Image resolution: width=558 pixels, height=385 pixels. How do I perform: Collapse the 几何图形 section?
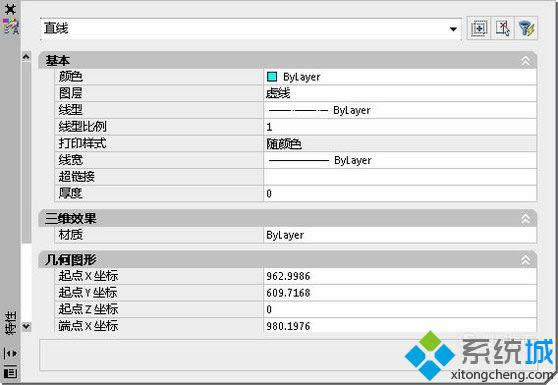(x=525, y=260)
